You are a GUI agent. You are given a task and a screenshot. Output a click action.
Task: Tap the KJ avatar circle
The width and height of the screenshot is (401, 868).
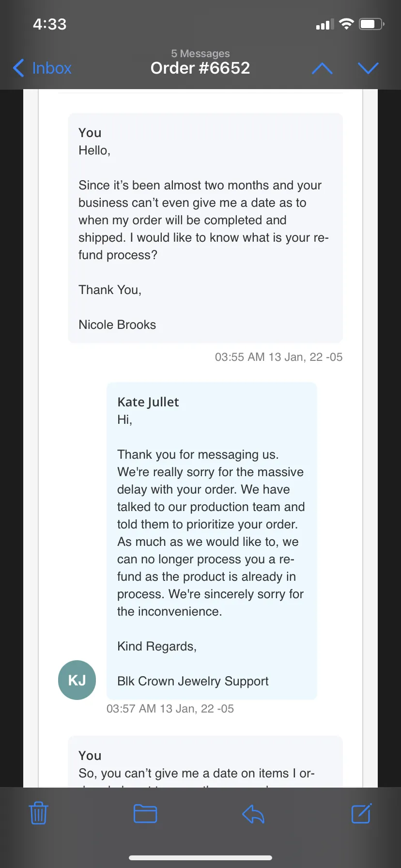[77, 680]
